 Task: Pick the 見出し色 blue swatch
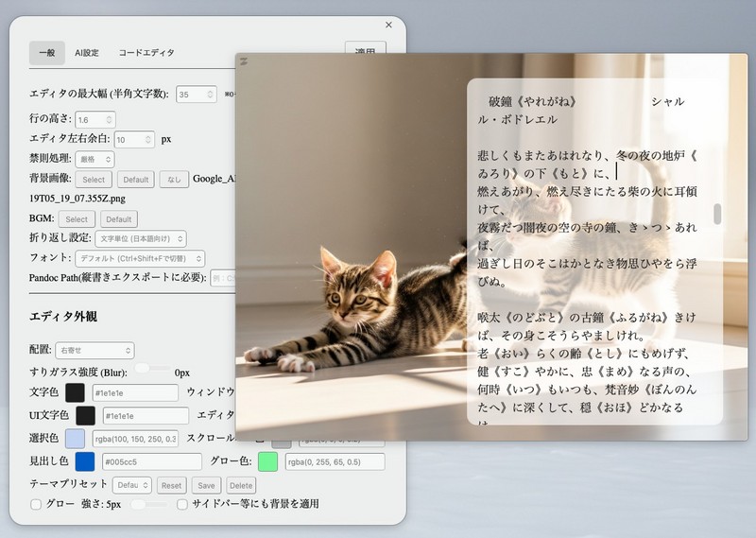click(85, 461)
